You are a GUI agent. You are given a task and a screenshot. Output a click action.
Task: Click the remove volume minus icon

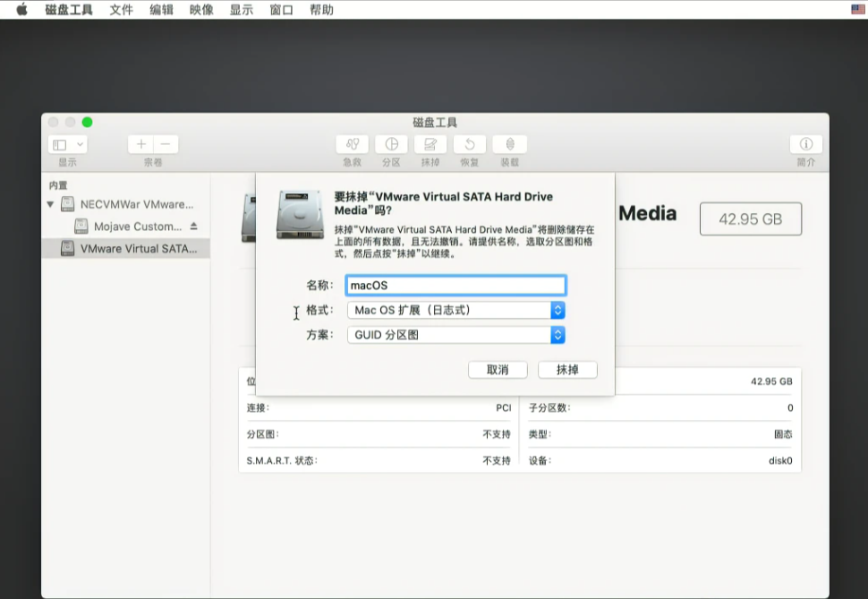(x=166, y=144)
